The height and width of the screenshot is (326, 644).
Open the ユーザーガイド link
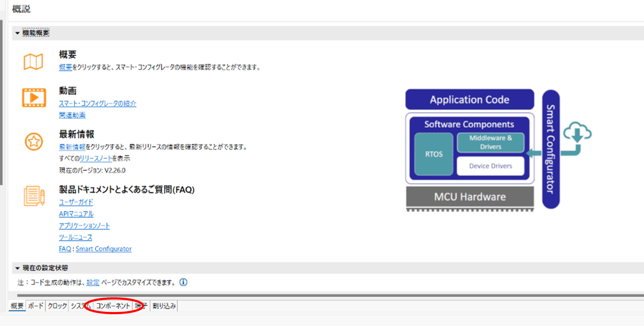click(x=76, y=203)
